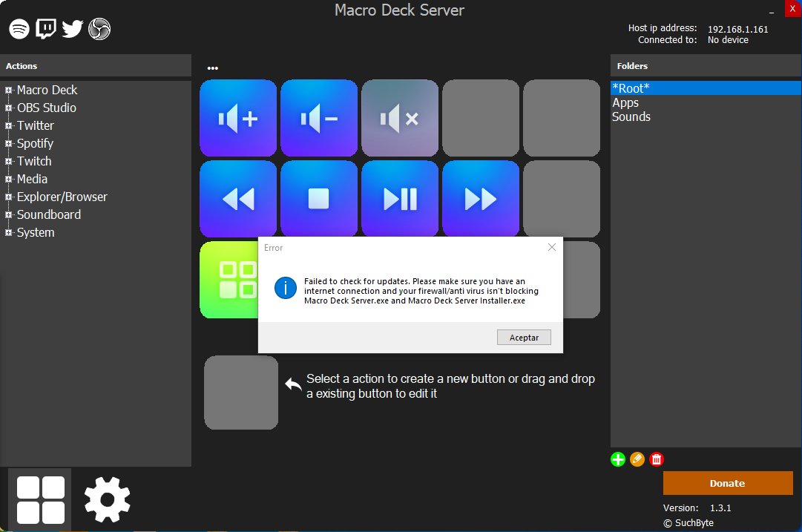Click the Twitch icon in header
802x532 pixels.
pyautogui.click(x=45, y=29)
